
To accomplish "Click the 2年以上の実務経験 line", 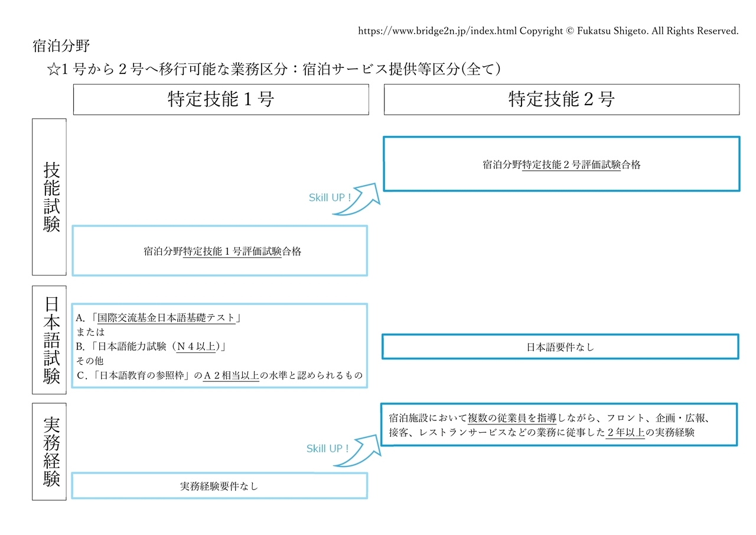I will 542,433.
